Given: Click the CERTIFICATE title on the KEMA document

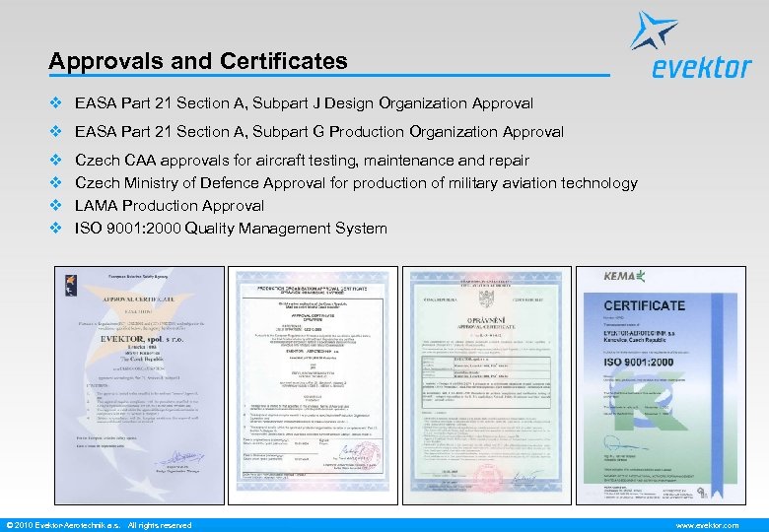Looking at the screenshot, I should tap(645, 305).
